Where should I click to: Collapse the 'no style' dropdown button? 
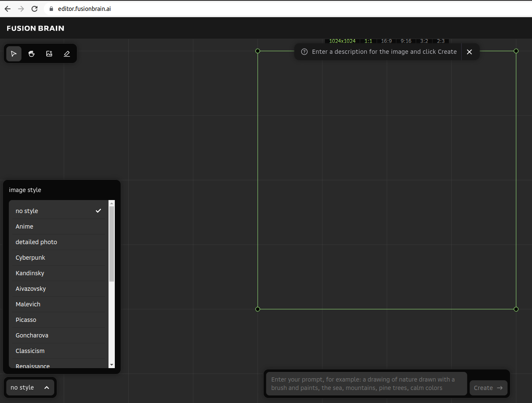pos(30,387)
